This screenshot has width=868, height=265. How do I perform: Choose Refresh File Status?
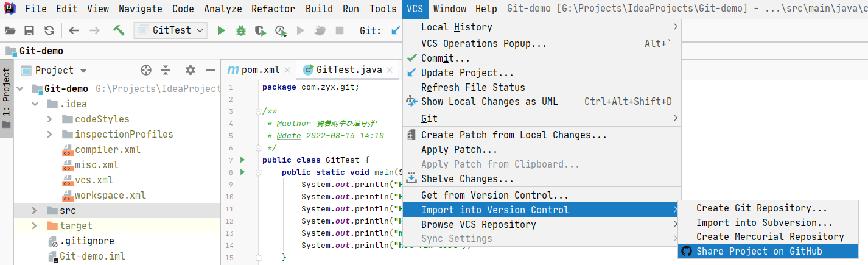[x=542, y=87]
